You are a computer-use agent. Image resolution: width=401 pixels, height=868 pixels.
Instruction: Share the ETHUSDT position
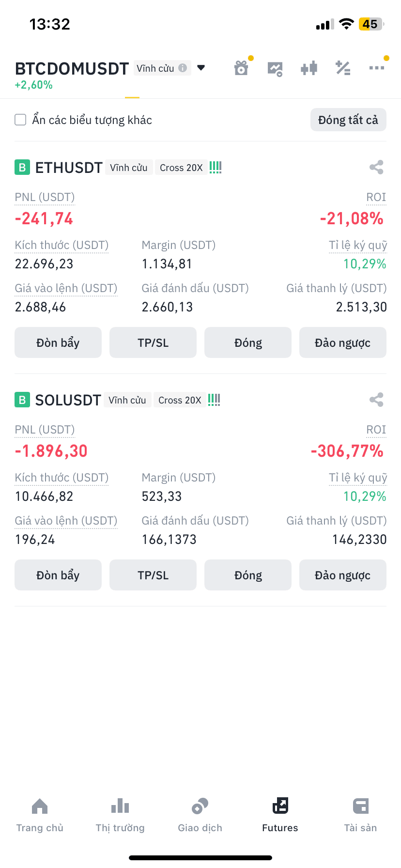point(376,167)
